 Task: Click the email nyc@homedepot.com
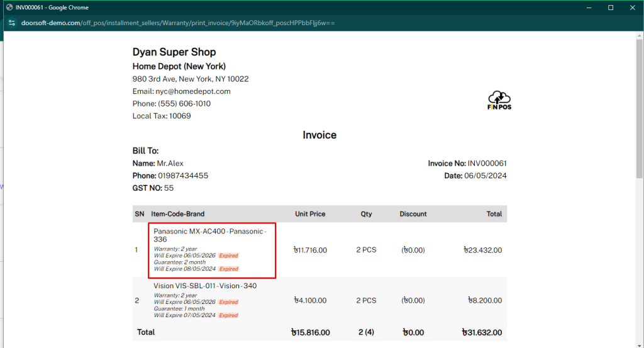coord(192,91)
